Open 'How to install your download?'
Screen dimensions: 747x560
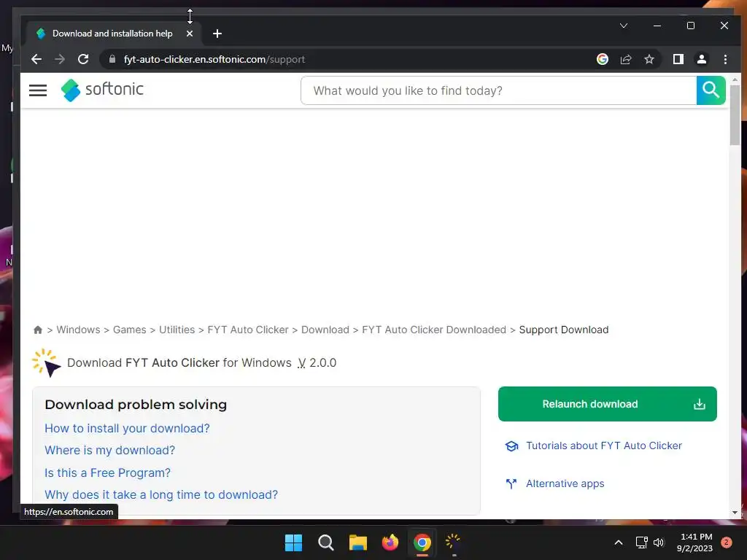point(127,428)
